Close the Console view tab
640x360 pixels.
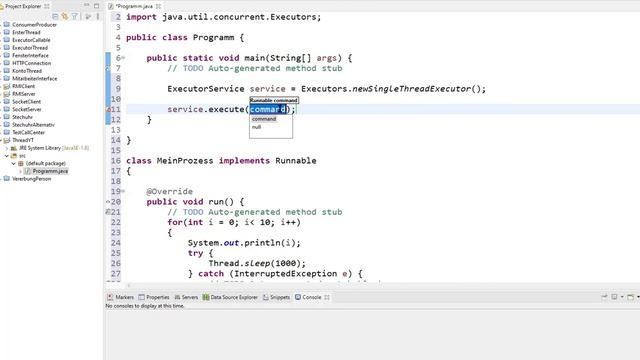[327, 297]
